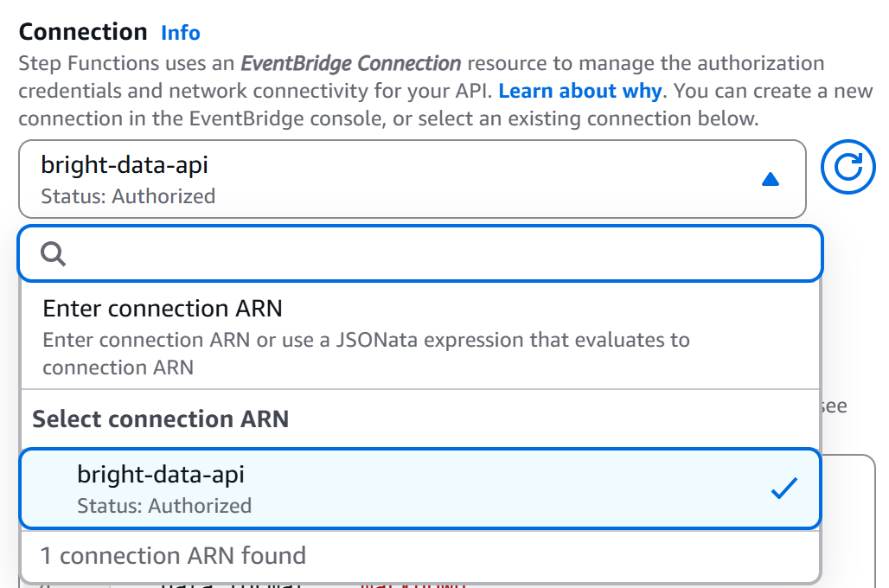Open Info next to the Connection heading
The image size is (889, 588).
tap(180, 32)
